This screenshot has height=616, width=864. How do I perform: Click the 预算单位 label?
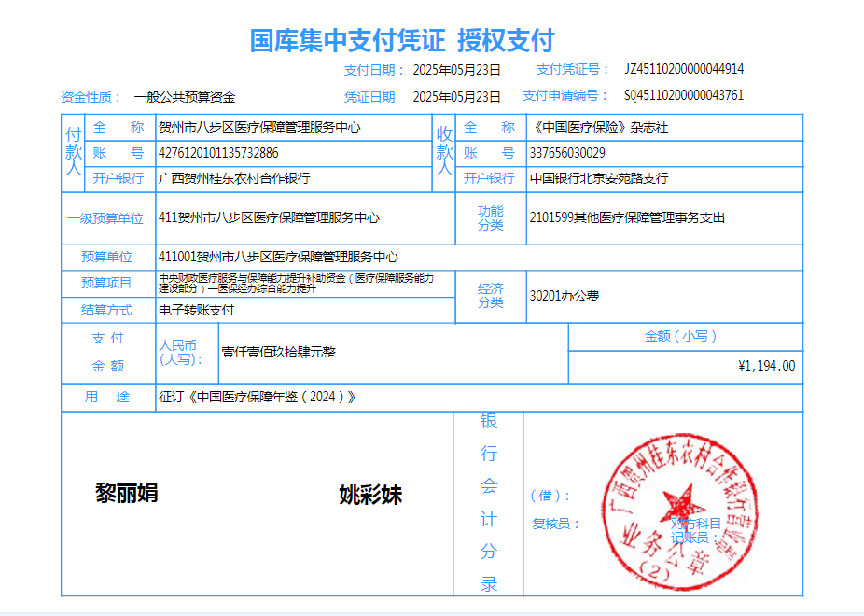(106, 257)
